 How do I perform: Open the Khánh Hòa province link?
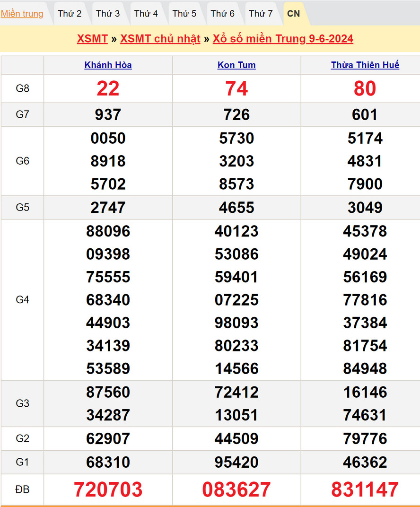108,65
